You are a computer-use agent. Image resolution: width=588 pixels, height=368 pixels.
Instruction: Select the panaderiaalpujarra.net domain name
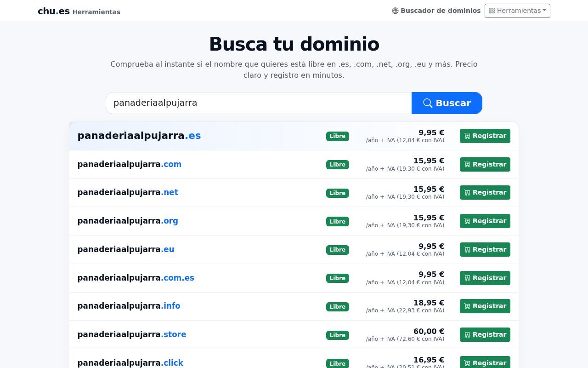point(128,192)
